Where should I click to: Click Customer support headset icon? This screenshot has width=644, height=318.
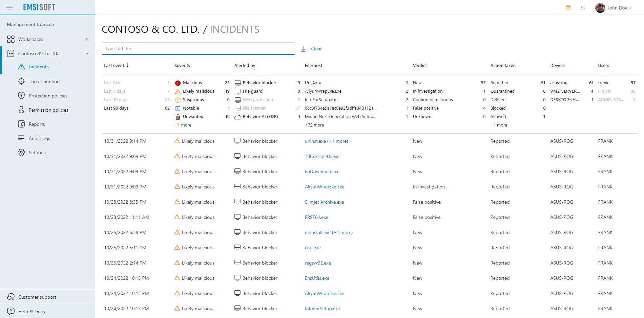(11, 297)
